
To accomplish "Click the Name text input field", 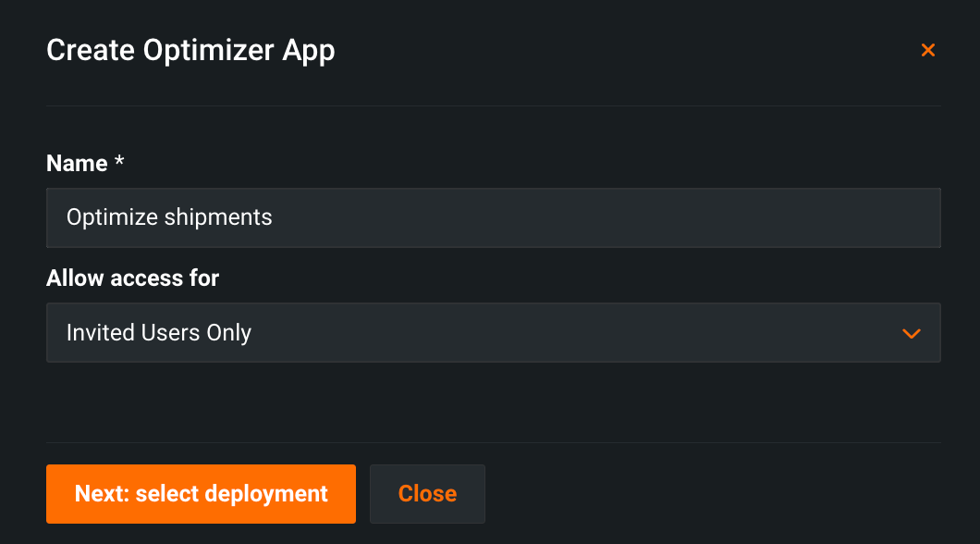I will (x=493, y=217).
